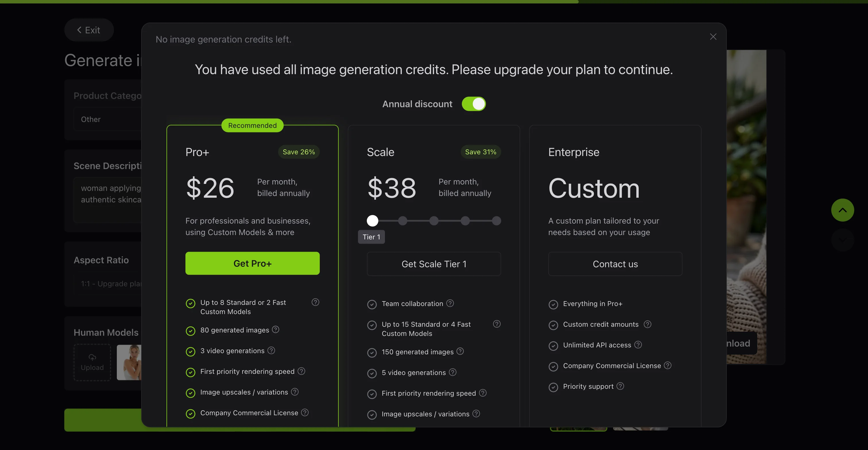Toggle the Annual discount switch
868x450 pixels.
[x=473, y=104]
